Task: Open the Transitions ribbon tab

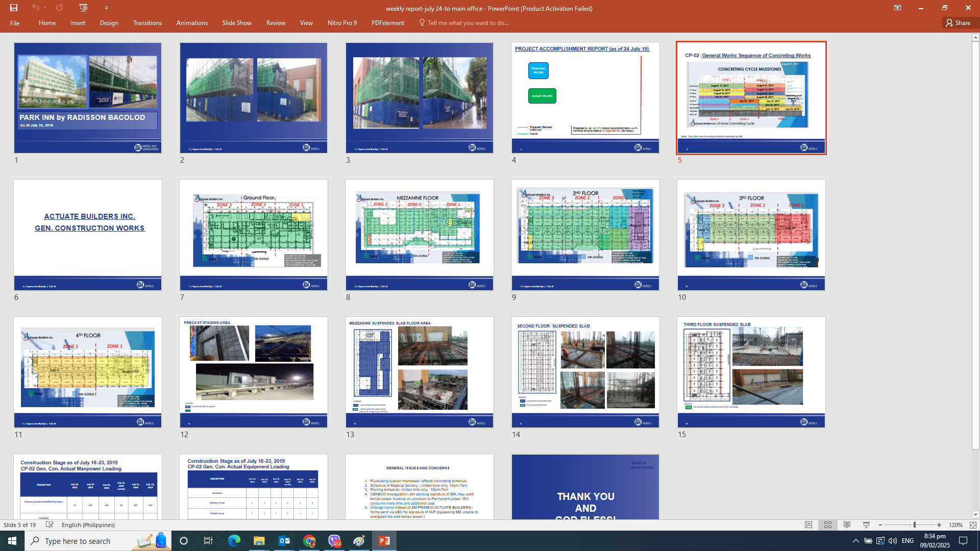Action: tap(147, 23)
